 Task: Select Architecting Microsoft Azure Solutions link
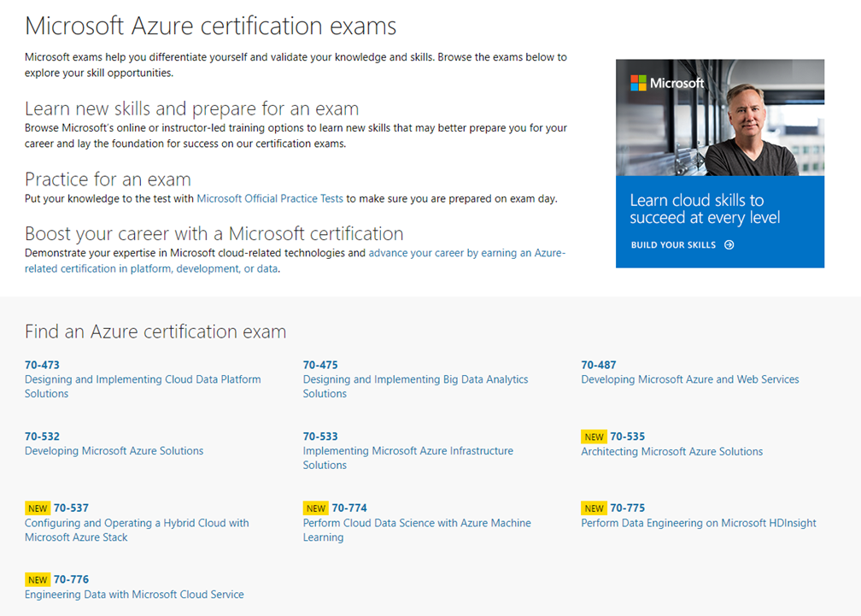pos(672,451)
